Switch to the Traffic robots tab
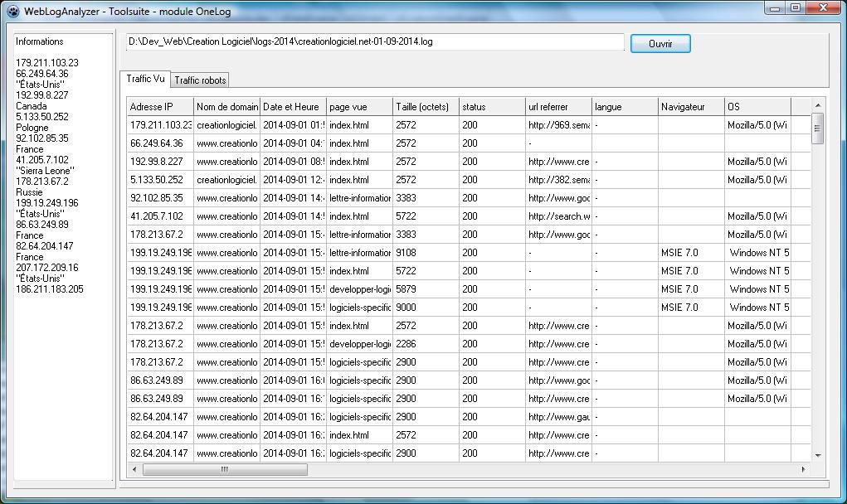This screenshot has height=504, width=847. [200, 80]
